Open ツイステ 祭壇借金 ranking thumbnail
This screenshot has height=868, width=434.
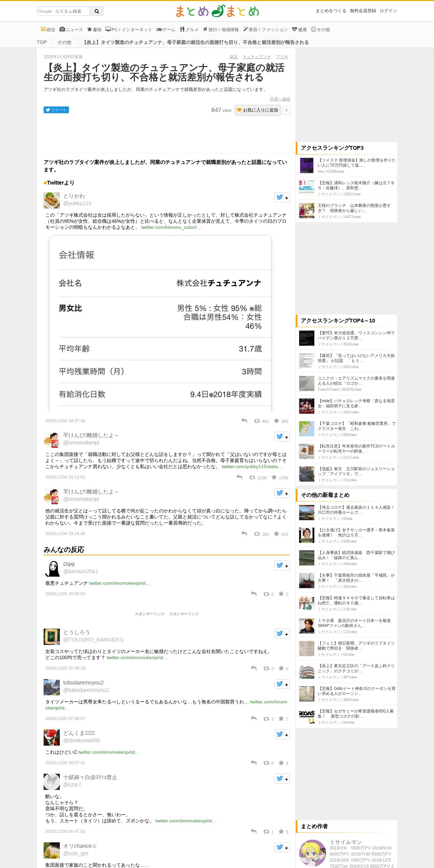point(307,166)
